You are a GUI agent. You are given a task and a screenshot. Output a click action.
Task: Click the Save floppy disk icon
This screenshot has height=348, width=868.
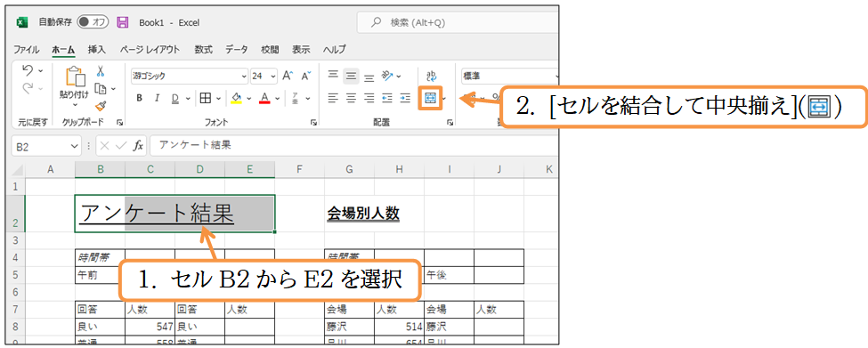pyautogui.click(x=123, y=22)
